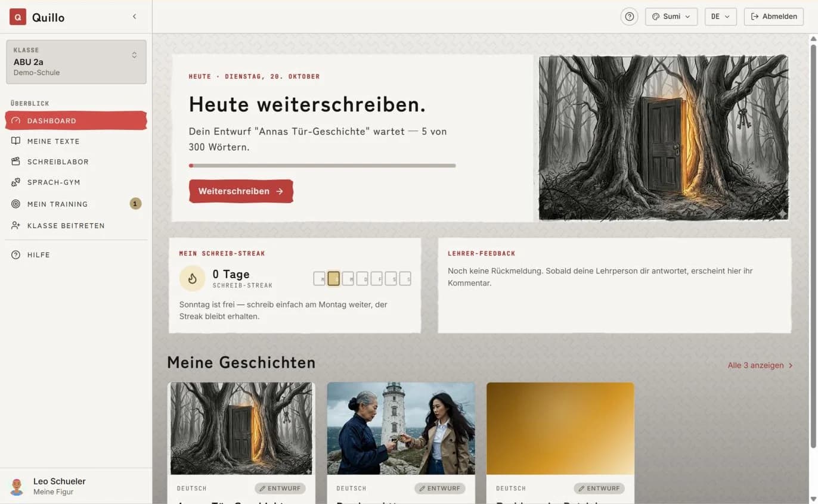Open the Klasse ABU 2a class selector

click(x=76, y=62)
